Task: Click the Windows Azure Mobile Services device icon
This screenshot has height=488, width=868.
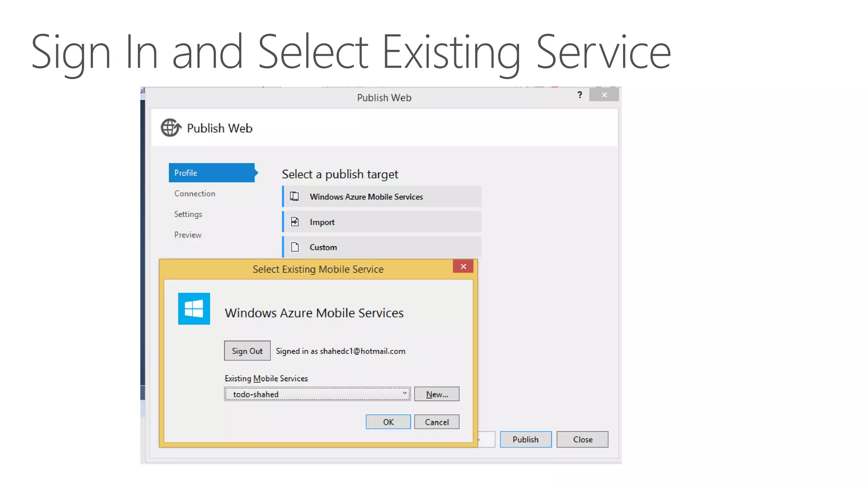Action: (295, 197)
